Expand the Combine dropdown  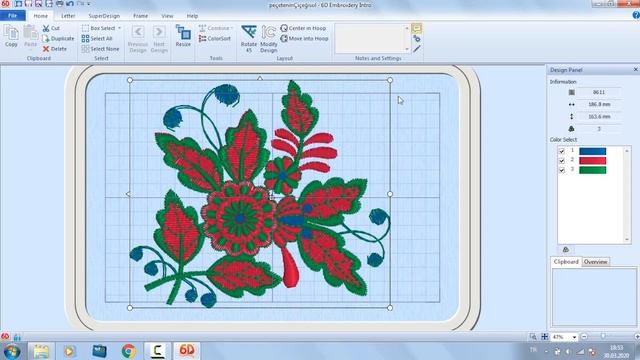[232, 28]
